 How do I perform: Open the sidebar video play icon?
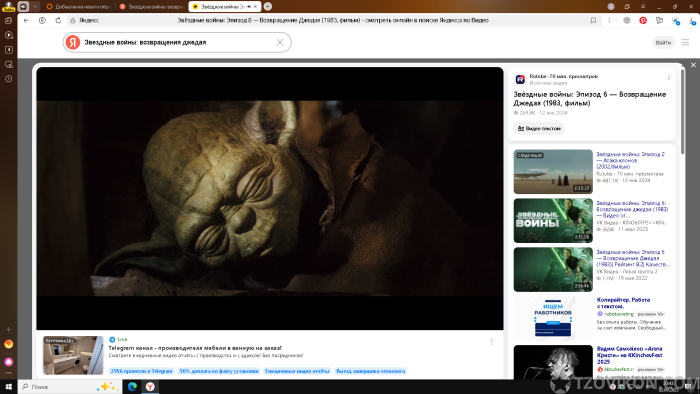(x=8, y=35)
